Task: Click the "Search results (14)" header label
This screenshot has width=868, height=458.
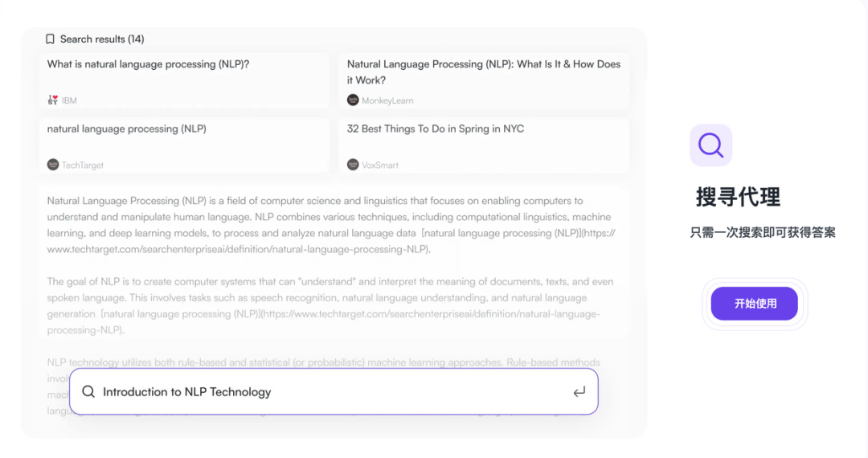Action: click(x=102, y=39)
